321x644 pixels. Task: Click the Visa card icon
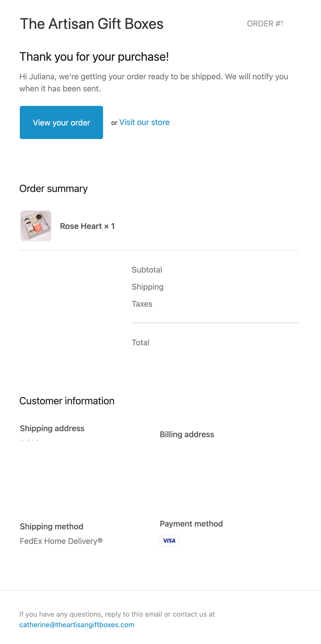pos(169,541)
